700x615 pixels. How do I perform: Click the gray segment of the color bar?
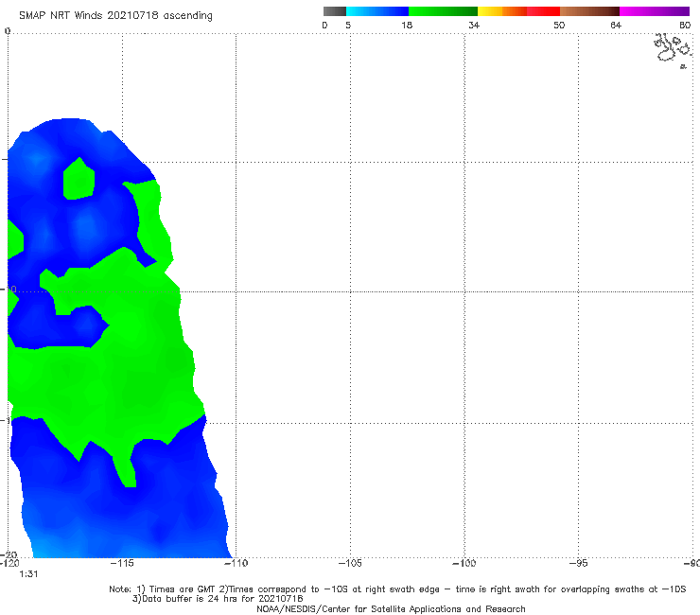tap(335, 11)
